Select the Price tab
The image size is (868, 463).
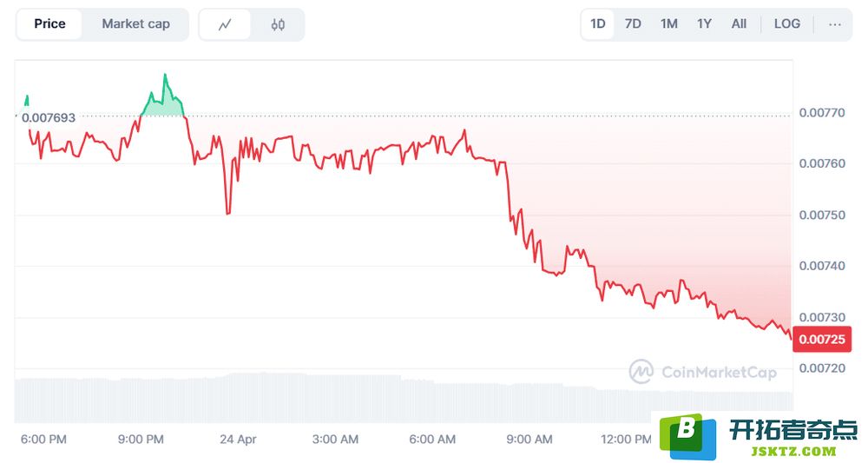[x=49, y=24]
